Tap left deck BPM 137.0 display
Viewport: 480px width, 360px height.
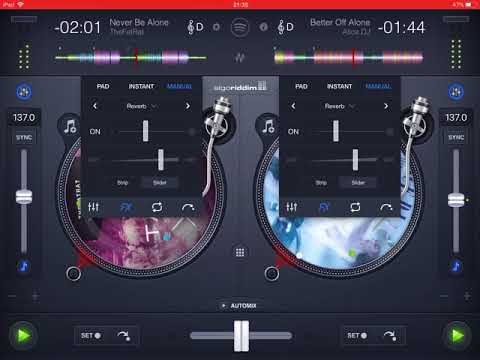(24, 118)
